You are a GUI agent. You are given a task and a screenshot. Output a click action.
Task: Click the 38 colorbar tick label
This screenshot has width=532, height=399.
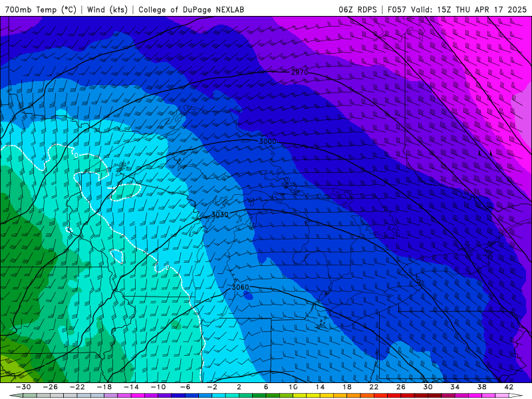pyautogui.click(x=481, y=387)
